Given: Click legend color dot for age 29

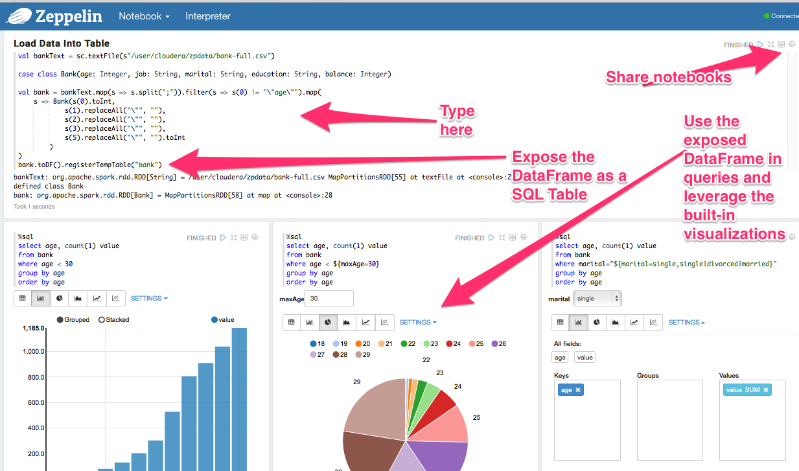Looking at the screenshot, I should pyautogui.click(x=359, y=355).
